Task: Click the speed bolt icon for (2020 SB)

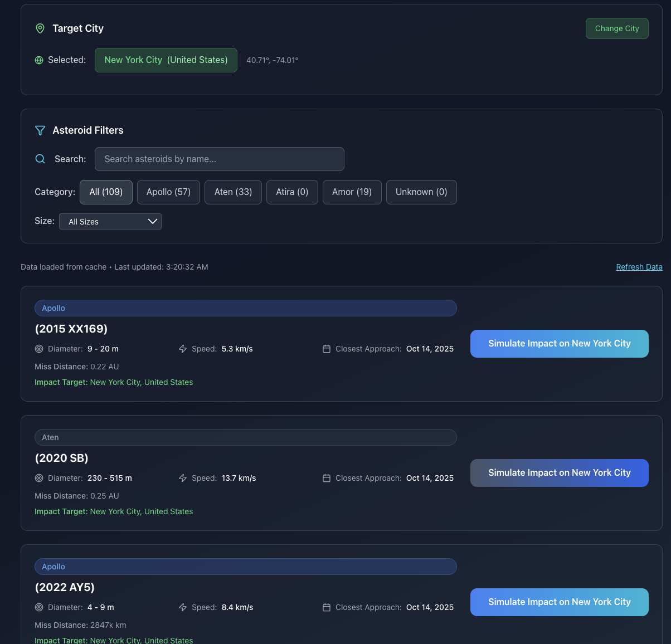Action: [x=183, y=478]
